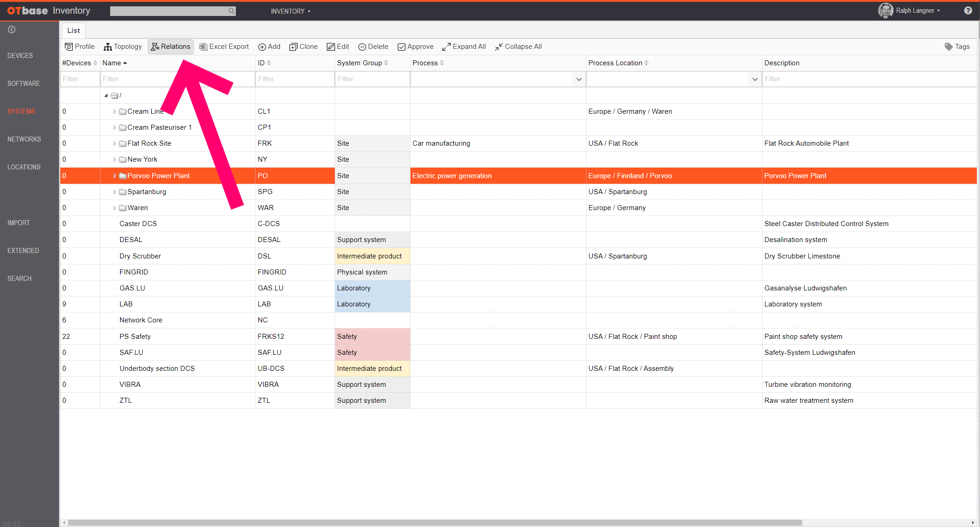Go to NETWORKS section
This screenshot has height=527, width=980.
pos(24,139)
